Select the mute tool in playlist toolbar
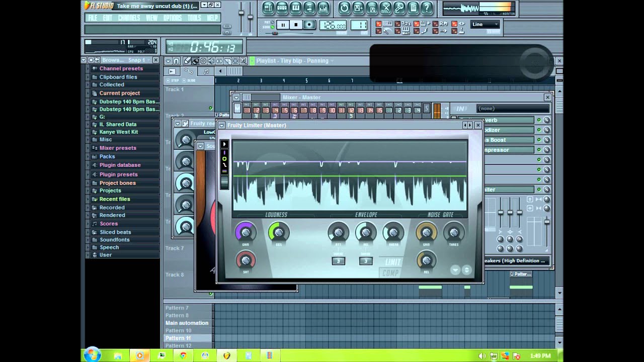Image resolution: width=644 pixels, height=362 pixels. pyautogui.click(x=211, y=61)
